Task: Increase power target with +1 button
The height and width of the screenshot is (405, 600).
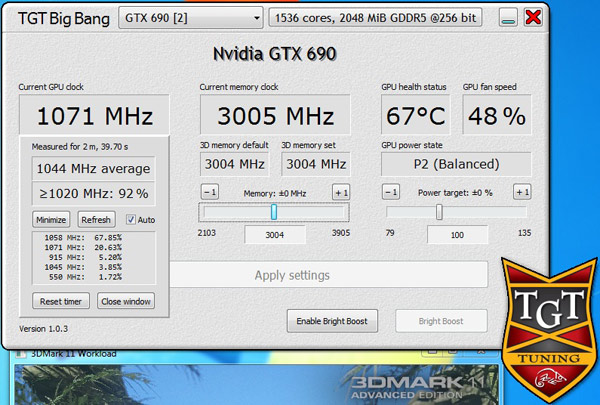Action: point(522,192)
